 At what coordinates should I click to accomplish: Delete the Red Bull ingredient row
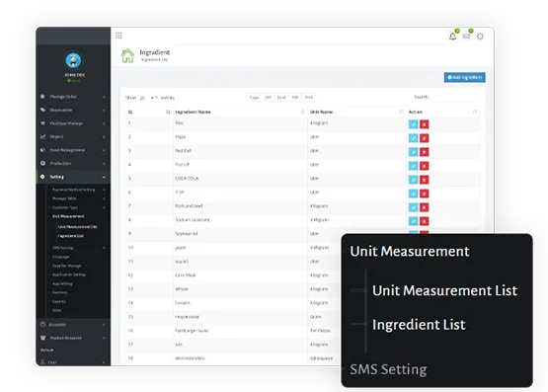[425, 152]
